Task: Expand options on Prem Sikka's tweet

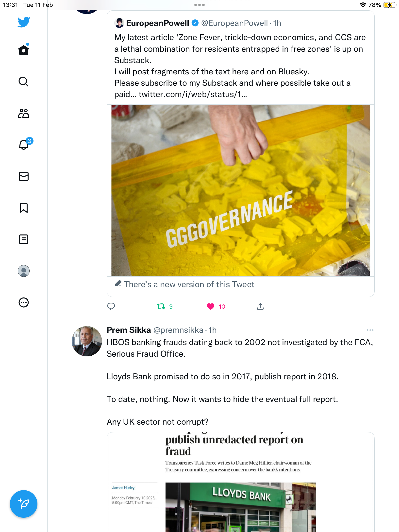Action: tap(370, 330)
